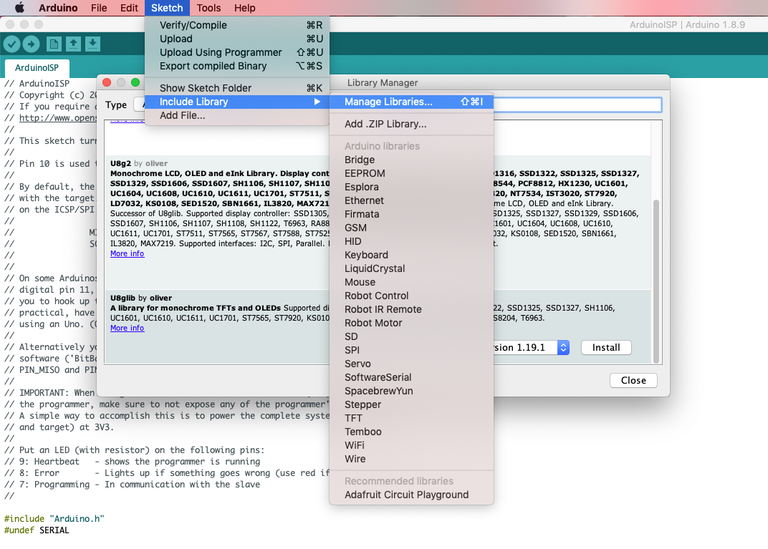
Task: Open the Tools menu
Action: click(208, 8)
